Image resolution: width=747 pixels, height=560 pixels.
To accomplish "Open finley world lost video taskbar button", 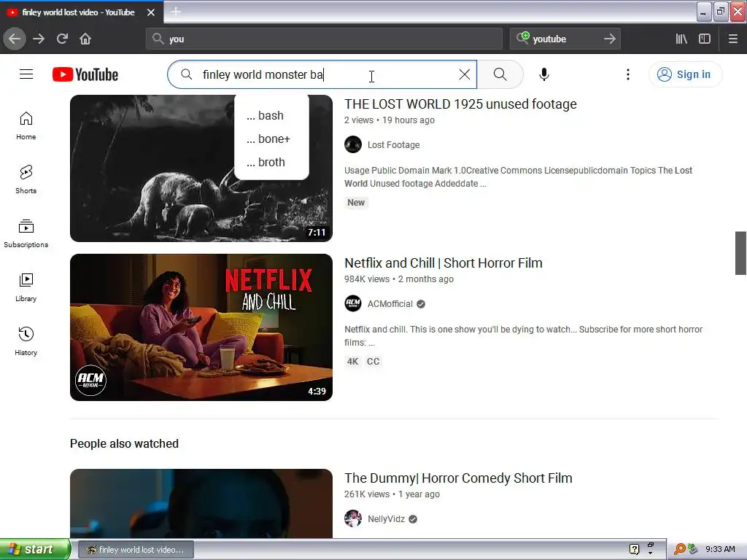I will coord(136,550).
